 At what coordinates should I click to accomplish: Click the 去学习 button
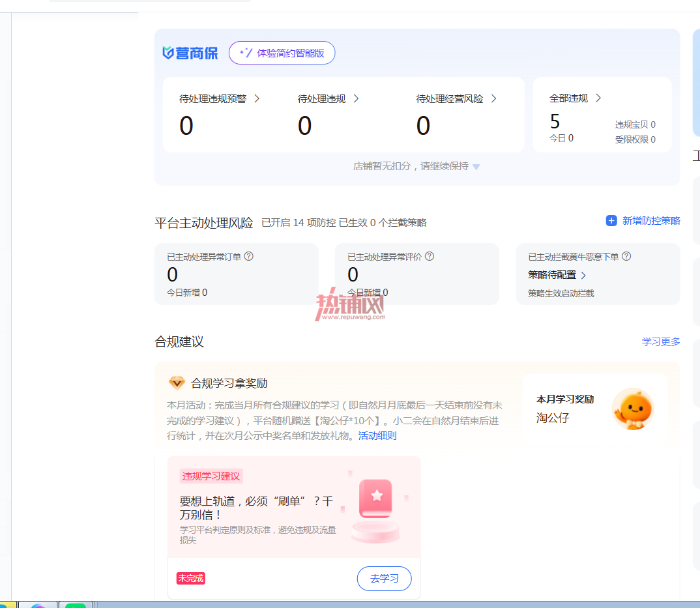[384, 579]
